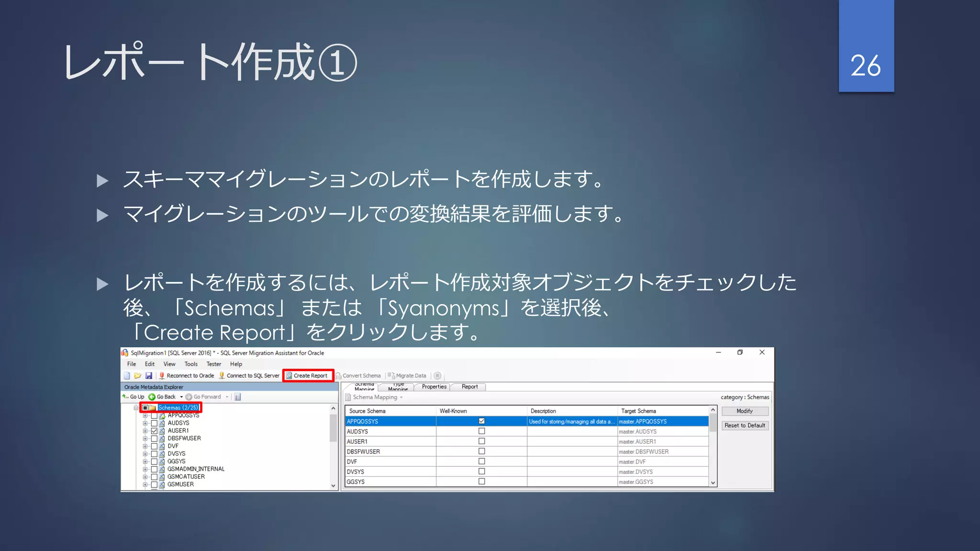Click the Create Report toolbar button
This screenshot has width=980, height=551.
click(308, 375)
